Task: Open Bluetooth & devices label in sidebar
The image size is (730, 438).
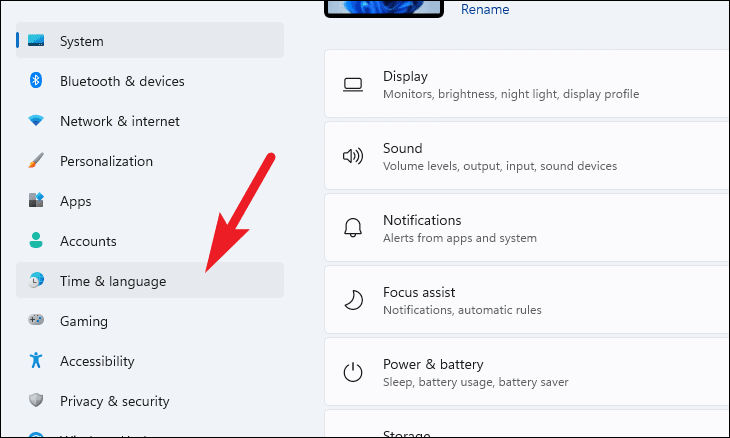Action: click(x=122, y=81)
